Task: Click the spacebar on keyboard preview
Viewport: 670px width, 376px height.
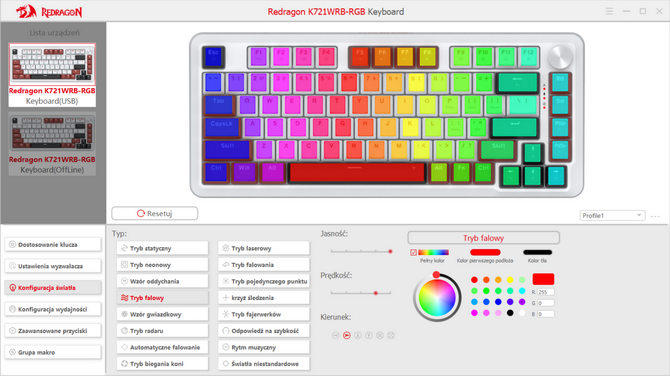Action: click(357, 173)
